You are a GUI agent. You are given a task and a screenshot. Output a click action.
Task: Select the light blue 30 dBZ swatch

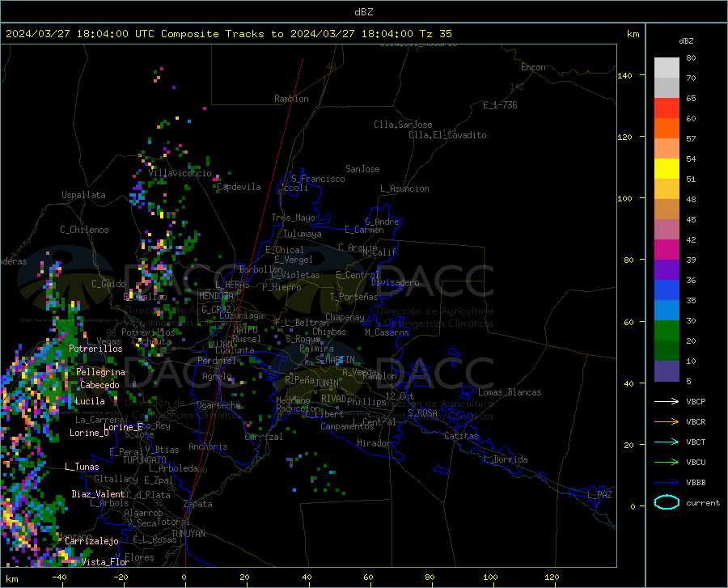click(667, 311)
